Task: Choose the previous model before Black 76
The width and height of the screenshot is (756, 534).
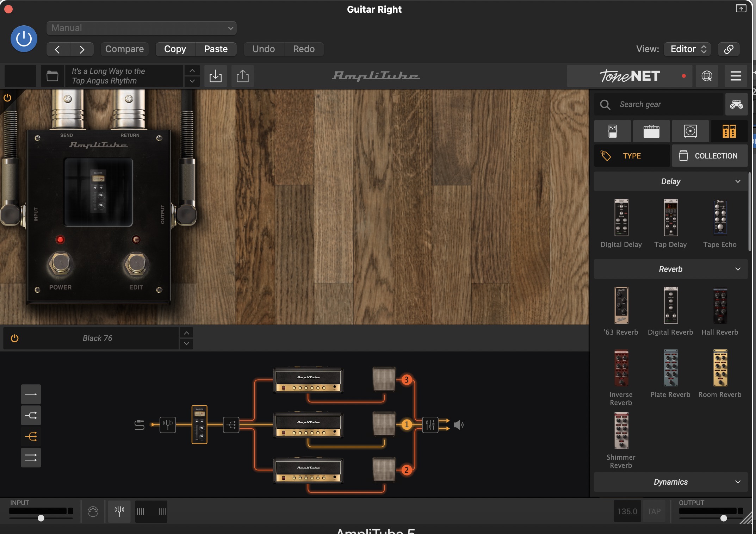Action: [186, 333]
